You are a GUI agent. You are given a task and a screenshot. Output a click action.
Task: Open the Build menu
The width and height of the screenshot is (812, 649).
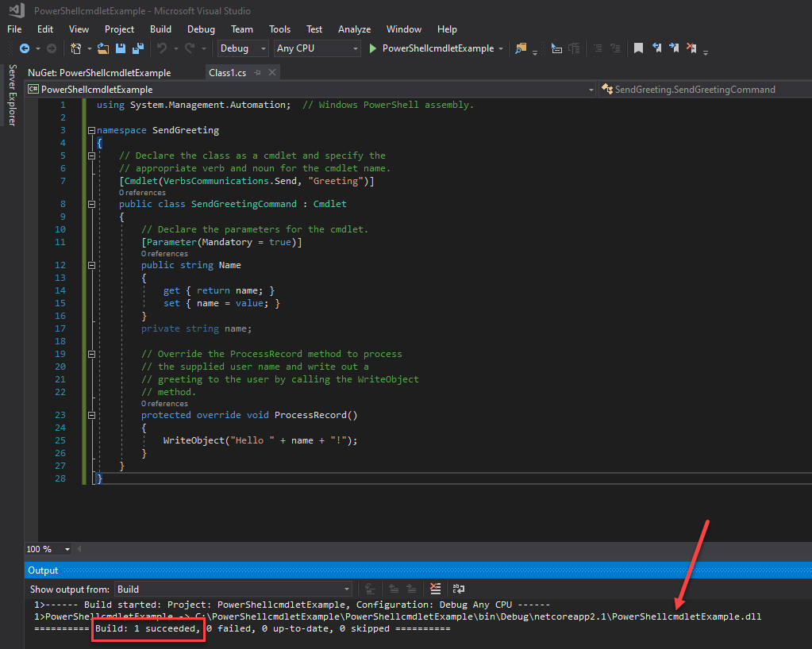point(160,29)
